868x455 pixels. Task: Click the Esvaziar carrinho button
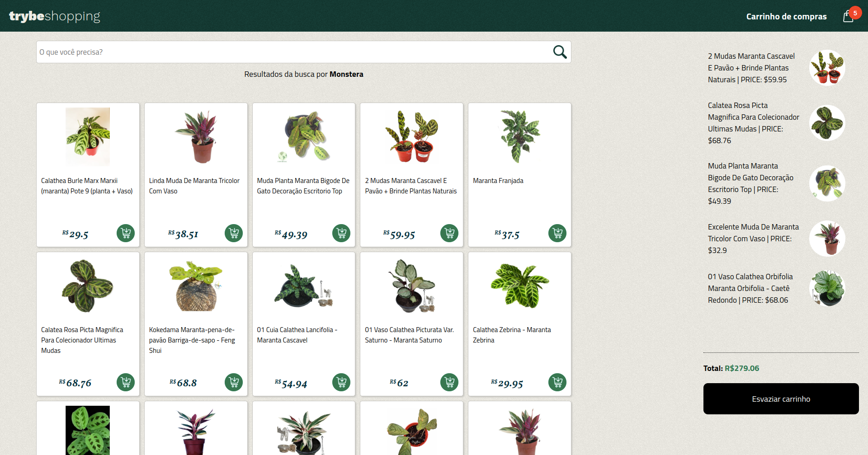[x=781, y=399]
